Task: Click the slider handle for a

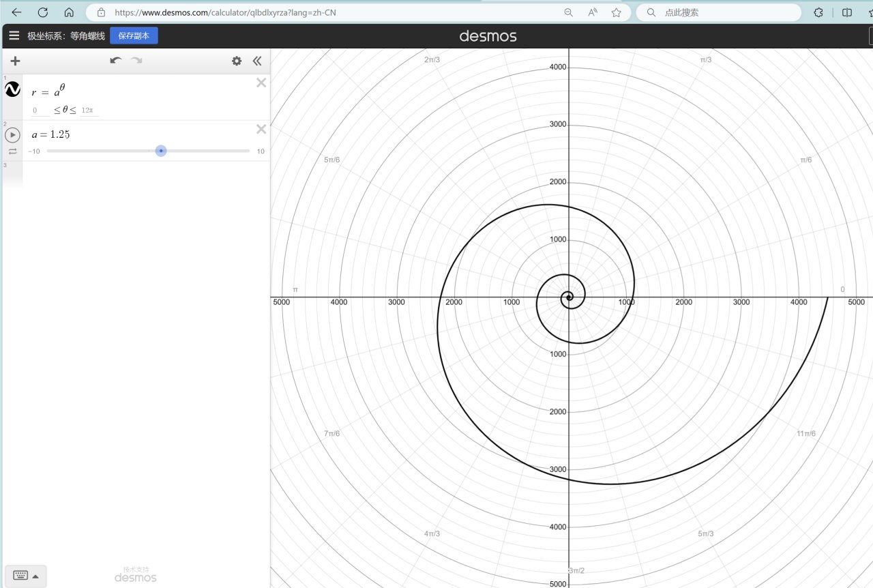Action: pos(161,151)
